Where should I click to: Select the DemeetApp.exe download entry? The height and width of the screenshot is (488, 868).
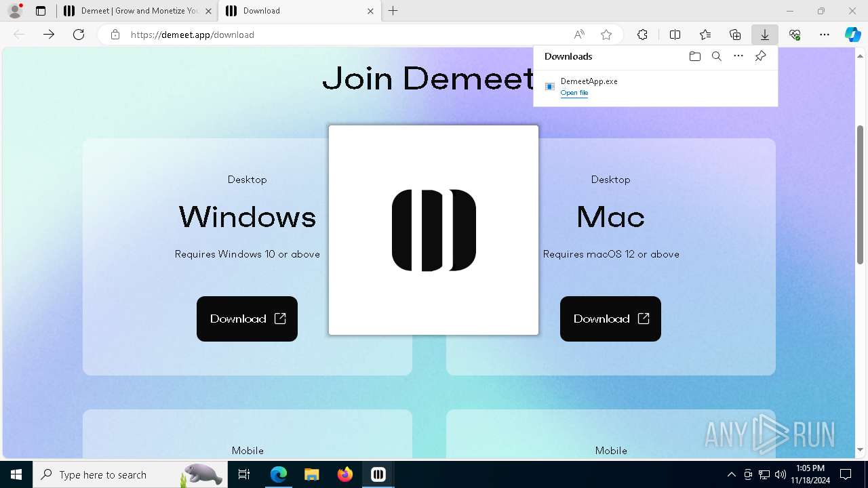pyautogui.click(x=656, y=87)
